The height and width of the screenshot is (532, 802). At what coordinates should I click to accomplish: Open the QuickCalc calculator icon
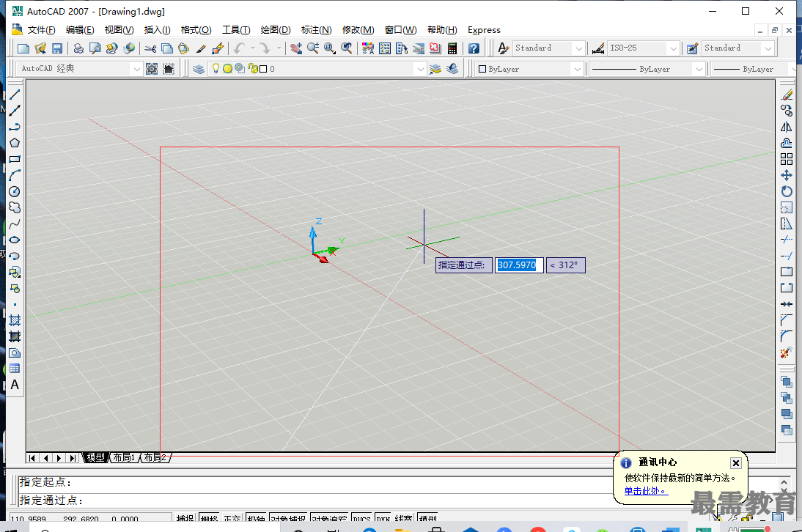tap(452, 48)
